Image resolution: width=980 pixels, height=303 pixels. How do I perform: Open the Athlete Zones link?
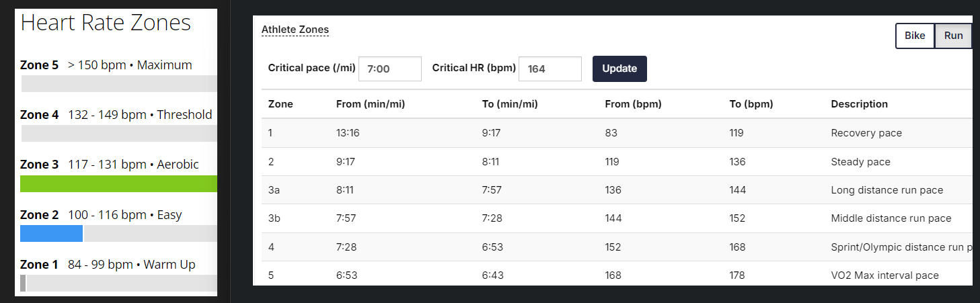tap(295, 30)
